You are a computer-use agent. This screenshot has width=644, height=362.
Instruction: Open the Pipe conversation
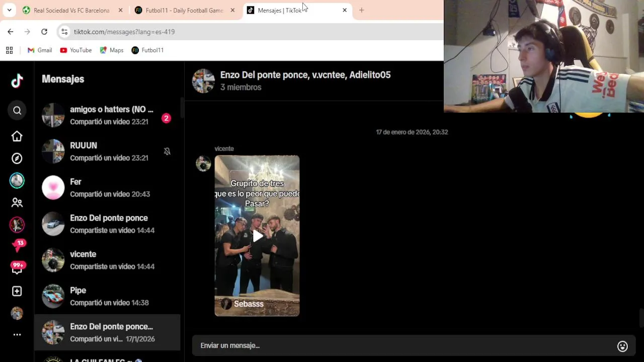point(107,296)
